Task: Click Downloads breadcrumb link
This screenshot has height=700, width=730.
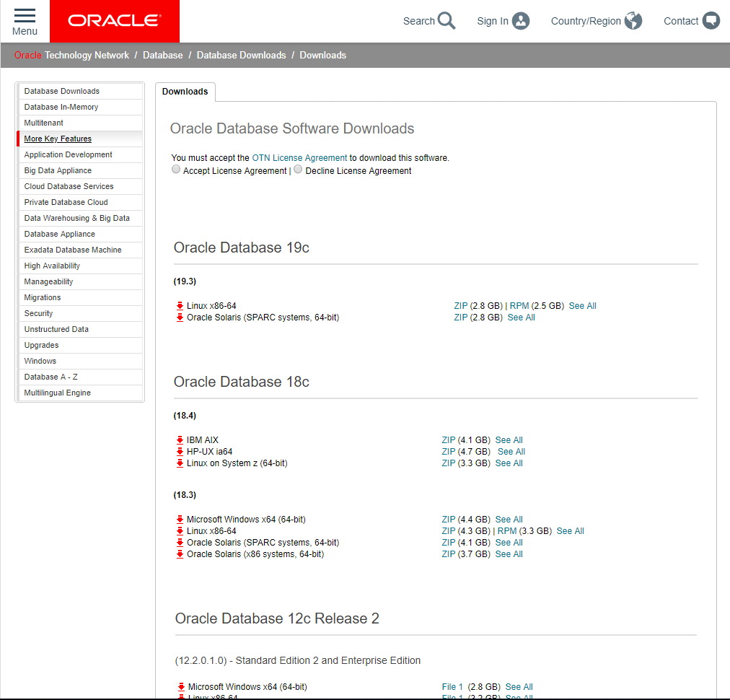Action: [323, 55]
